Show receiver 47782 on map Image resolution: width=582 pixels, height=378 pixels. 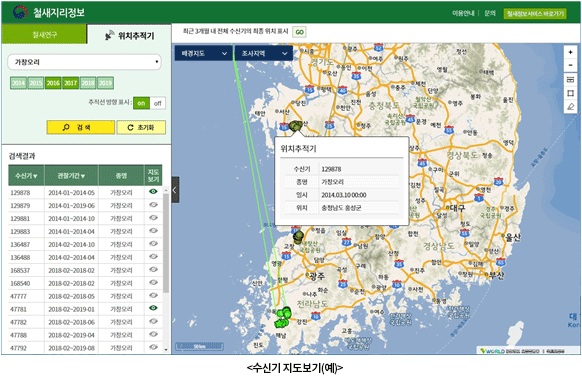(x=153, y=321)
